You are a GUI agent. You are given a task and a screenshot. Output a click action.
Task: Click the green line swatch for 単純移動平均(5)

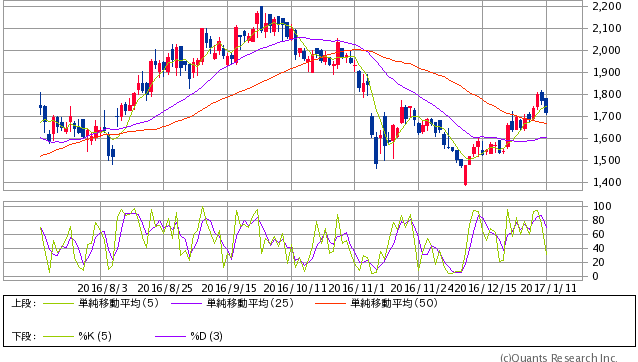pos(58,303)
